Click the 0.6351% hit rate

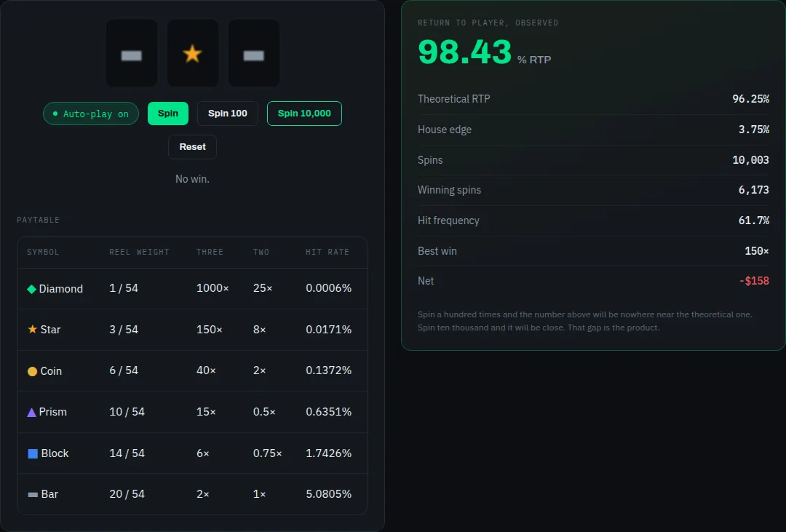[329, 412]
